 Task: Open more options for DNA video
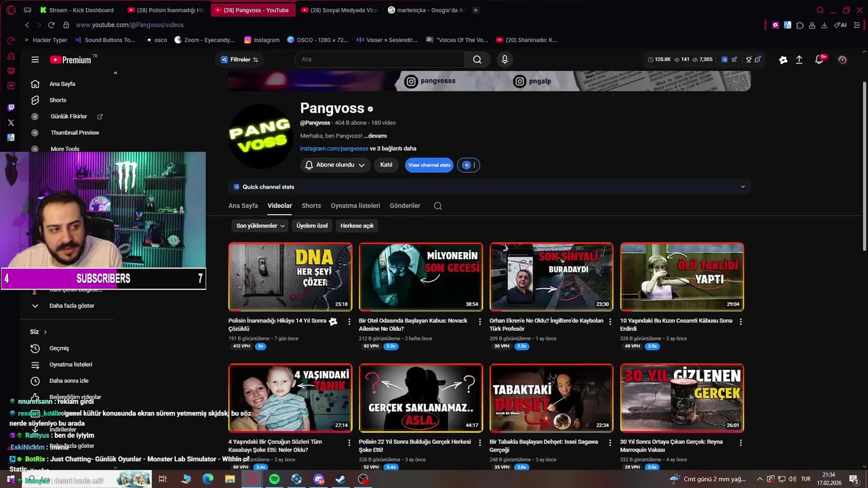tap(349, 321)
